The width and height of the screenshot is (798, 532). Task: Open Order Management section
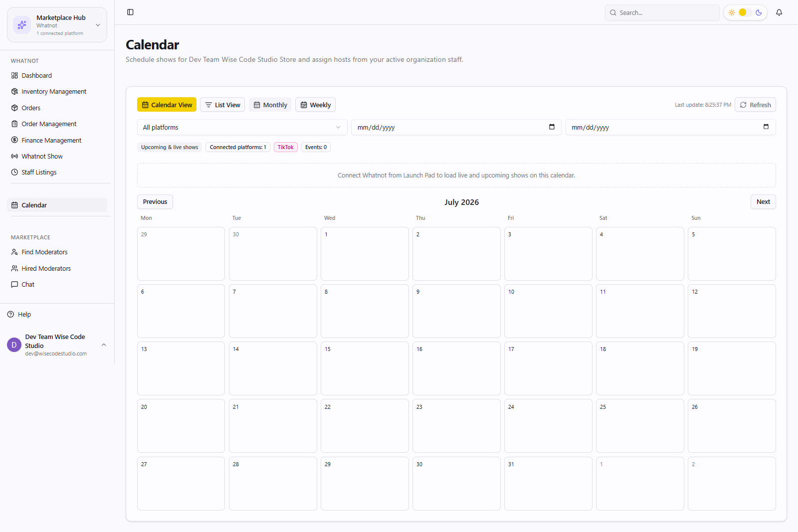[x=57, y=124]
